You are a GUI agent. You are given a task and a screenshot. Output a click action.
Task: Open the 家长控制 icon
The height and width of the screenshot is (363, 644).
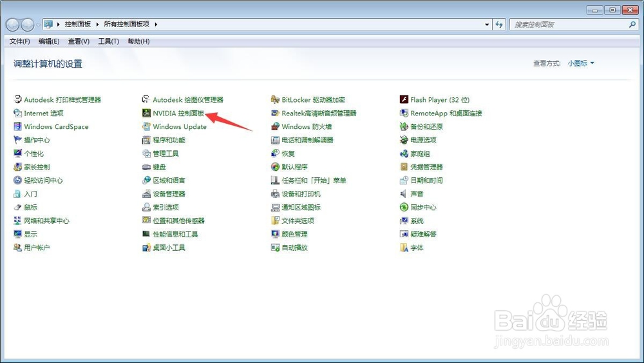click(17, 167)
